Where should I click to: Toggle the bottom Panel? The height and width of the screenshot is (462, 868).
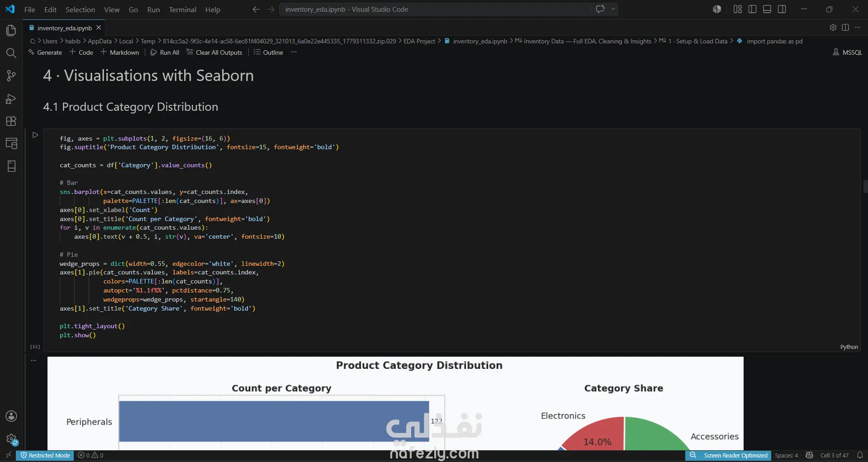click(767, 9)
